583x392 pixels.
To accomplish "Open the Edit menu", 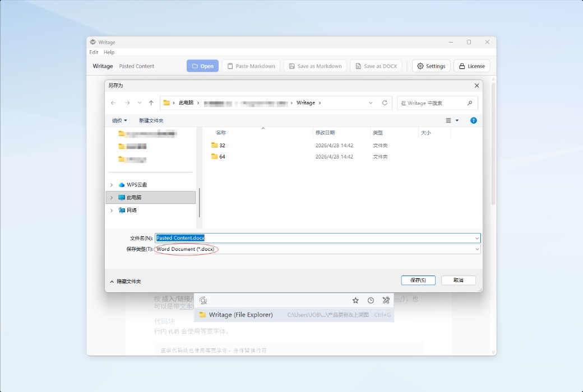I will point(94,52).
